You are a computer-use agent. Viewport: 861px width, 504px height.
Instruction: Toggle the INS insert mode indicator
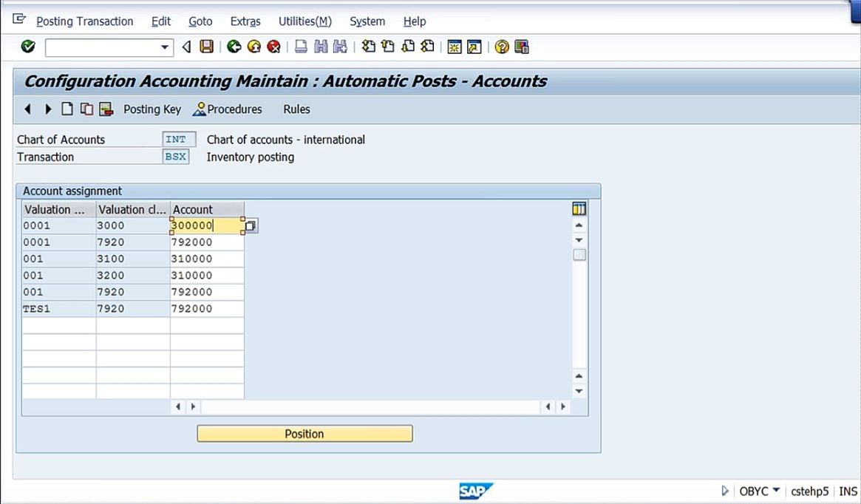(848, 491)
